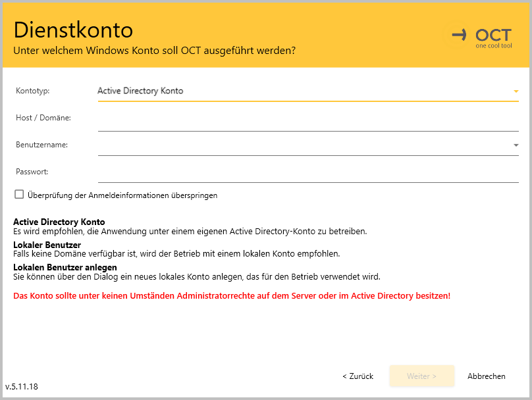This screenshot has width=532, height=400.
Task: Click into the Benutzername text field
Action: pyautogui.click(x=303, y=145)
